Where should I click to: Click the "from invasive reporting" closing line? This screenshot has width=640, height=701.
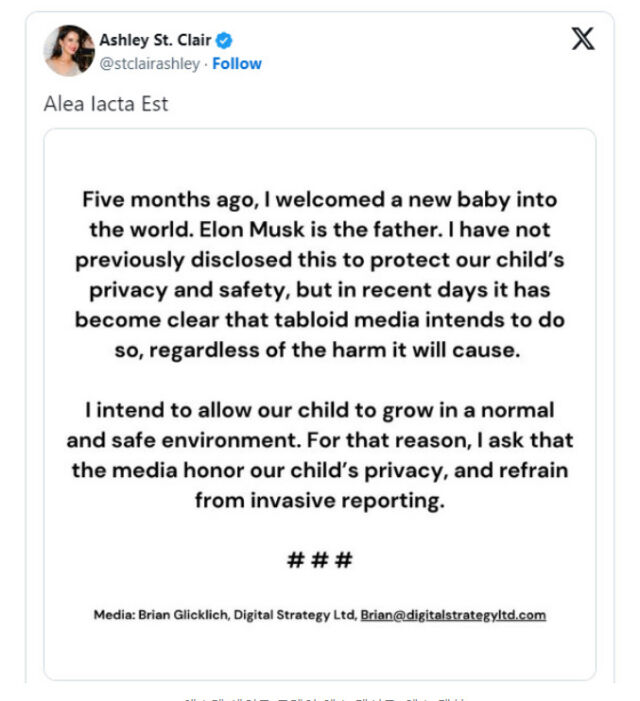319,501
